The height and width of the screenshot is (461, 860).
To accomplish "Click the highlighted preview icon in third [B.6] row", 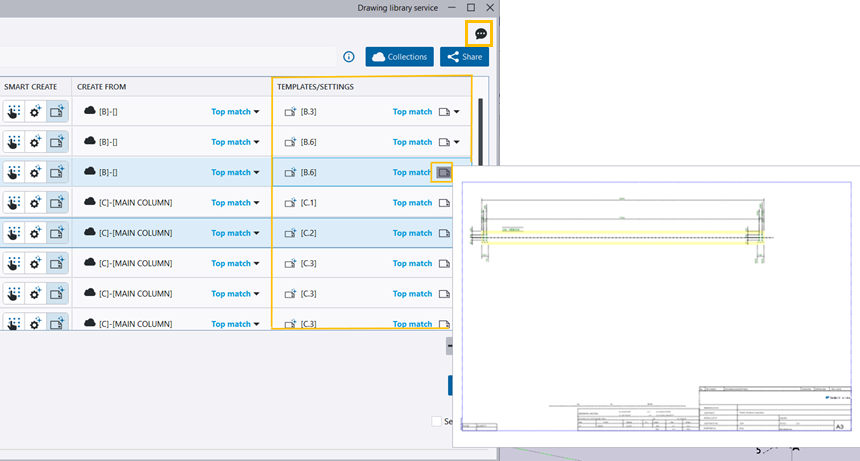I will pos(443,172).
